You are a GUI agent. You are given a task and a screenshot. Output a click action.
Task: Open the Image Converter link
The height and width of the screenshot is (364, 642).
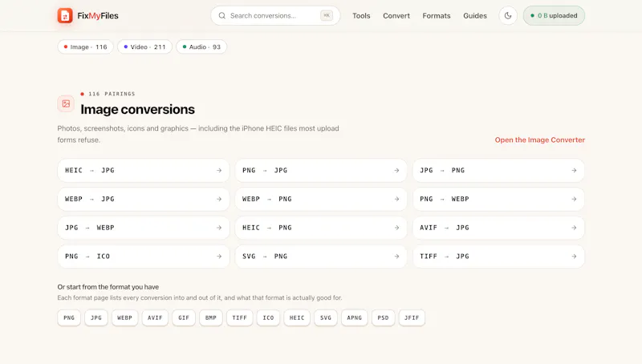pos(539,140)
